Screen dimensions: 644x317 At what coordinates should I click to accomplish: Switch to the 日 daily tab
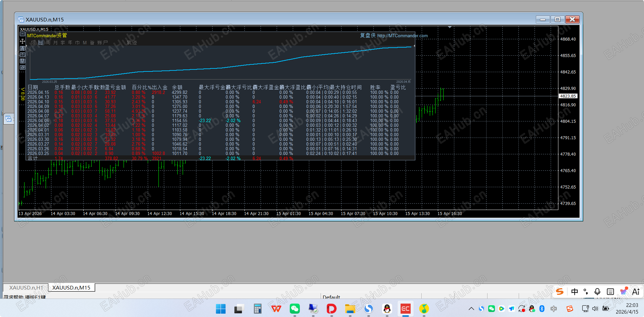pyautogui.click(x=41, y=43)
